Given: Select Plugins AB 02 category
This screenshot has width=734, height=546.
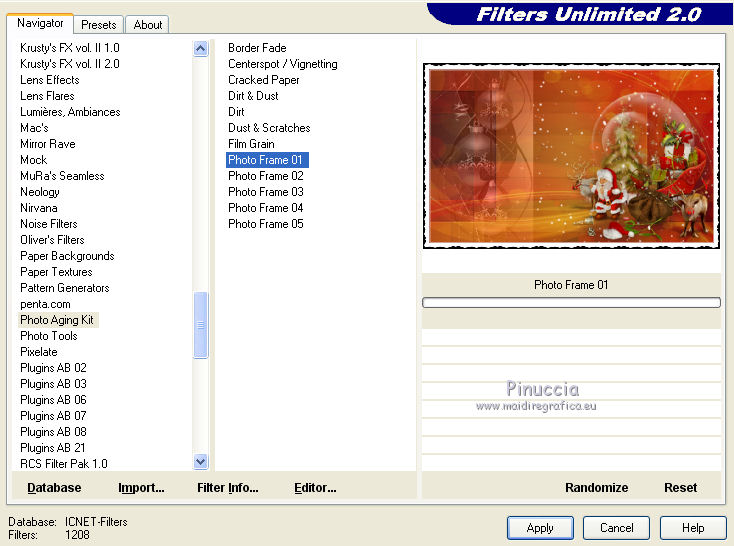Looking at the screenshot, I should [53, 368].
